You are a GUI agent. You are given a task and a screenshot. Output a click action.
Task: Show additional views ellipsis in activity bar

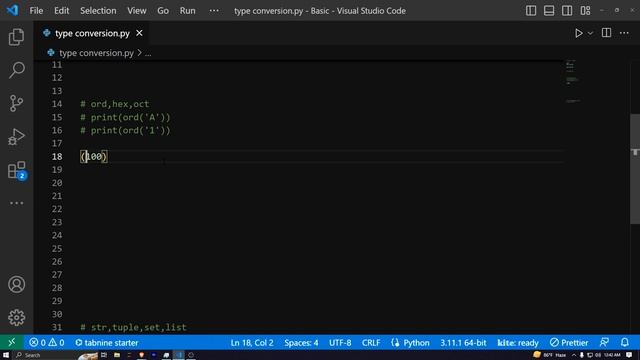coord(16,203)
